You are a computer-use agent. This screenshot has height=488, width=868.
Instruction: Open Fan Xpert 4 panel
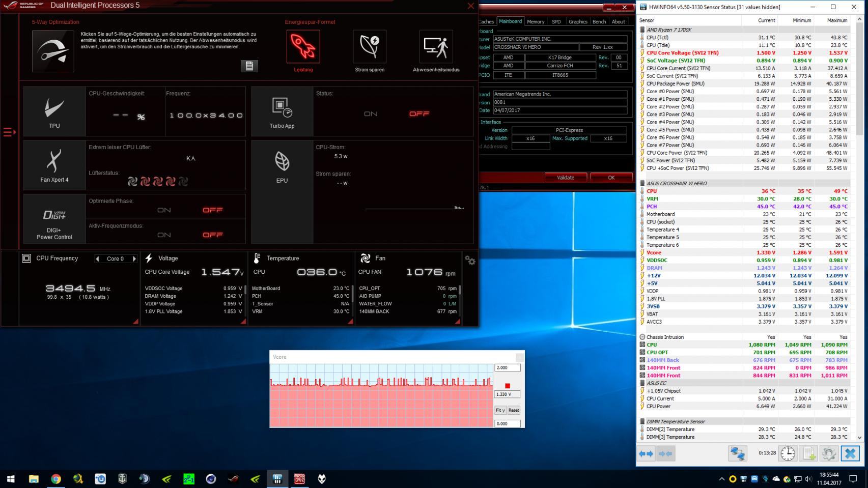point(54,165)
